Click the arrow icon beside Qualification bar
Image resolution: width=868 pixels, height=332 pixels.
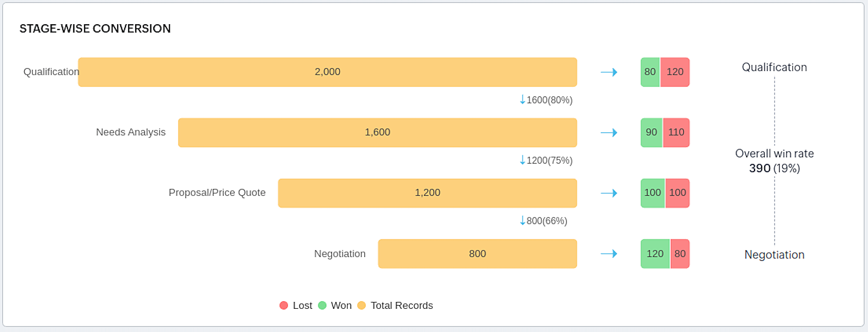(609, 72)
